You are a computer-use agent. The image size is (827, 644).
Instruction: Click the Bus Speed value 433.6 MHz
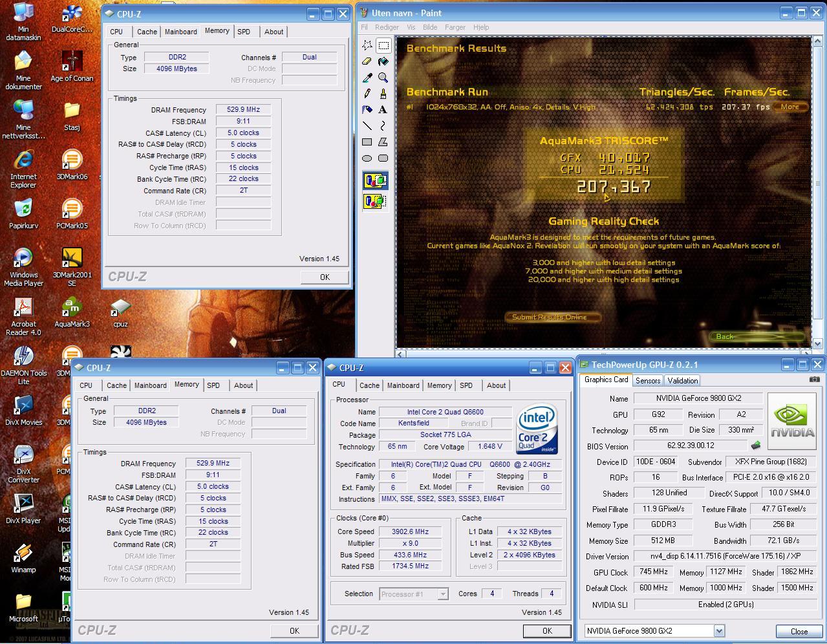pos(410,555)
